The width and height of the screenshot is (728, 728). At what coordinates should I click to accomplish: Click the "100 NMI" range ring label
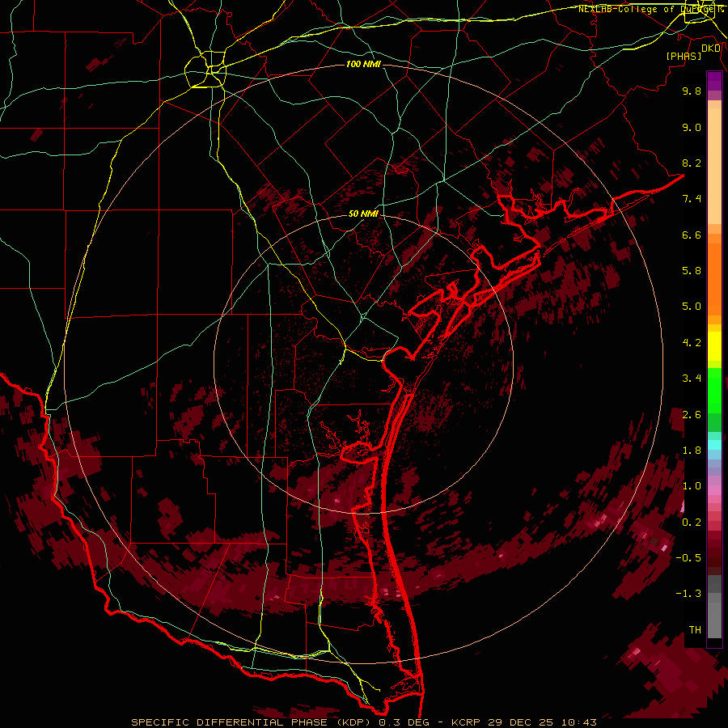point(363,64)
